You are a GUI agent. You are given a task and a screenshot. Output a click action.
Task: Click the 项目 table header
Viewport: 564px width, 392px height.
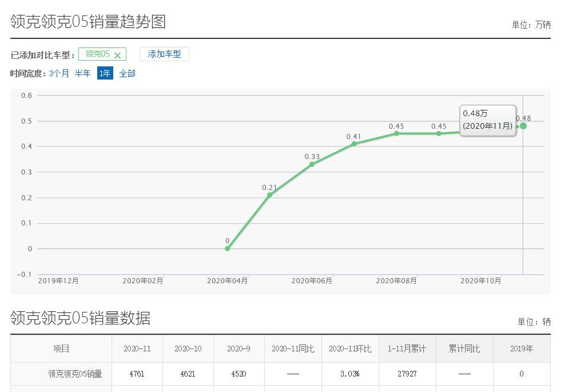click(61, 349)
